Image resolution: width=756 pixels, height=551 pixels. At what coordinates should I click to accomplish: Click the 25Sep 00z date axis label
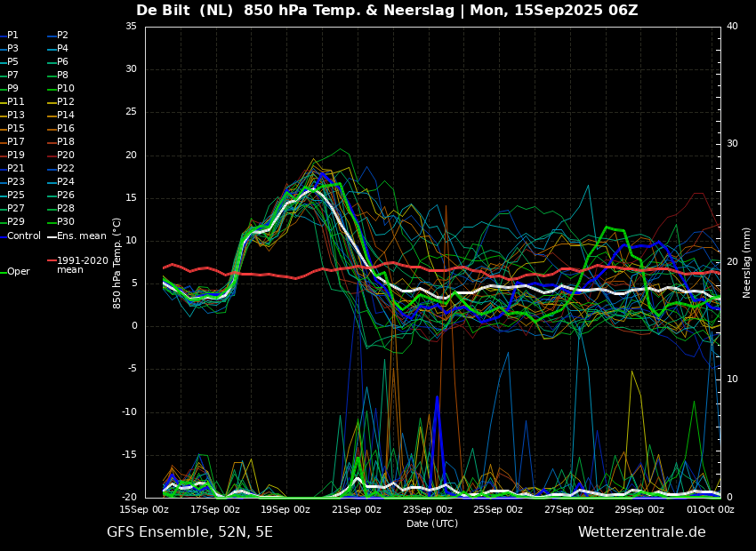point(497,509)
